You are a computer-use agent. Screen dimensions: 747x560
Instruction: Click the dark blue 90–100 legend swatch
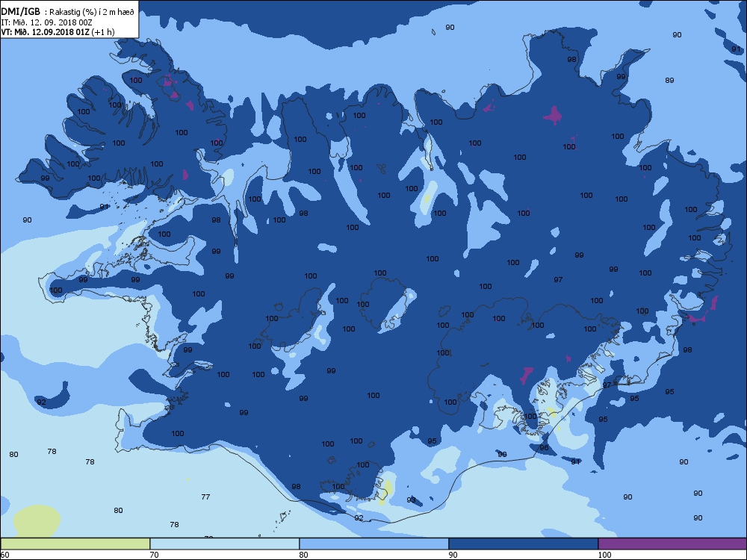point(523,544)
